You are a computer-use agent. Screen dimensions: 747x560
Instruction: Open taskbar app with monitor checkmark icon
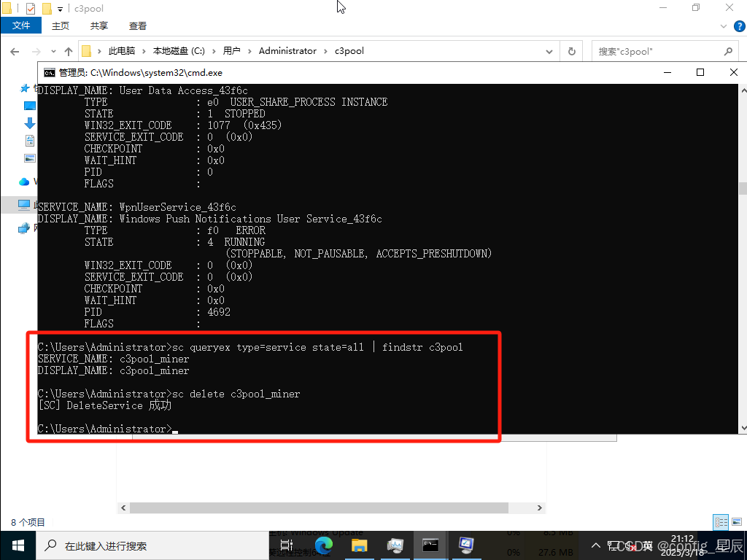466,545
